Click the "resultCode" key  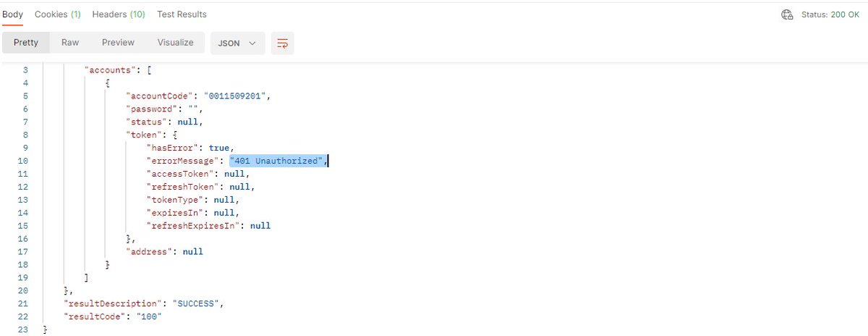pyautogui.click(x=95, y=316)
